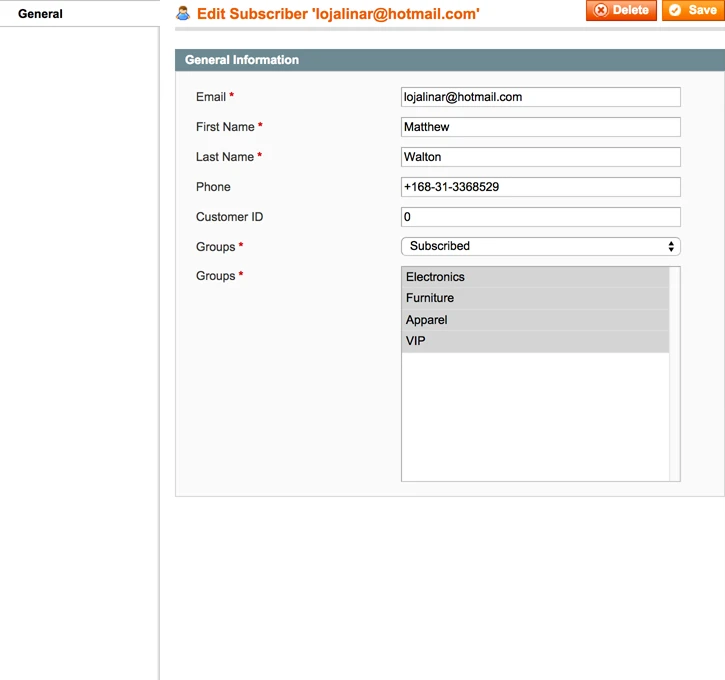Screen dimensions: 725x680
Task: Click into the First Name field with Matthew
Action: (540, 127)
